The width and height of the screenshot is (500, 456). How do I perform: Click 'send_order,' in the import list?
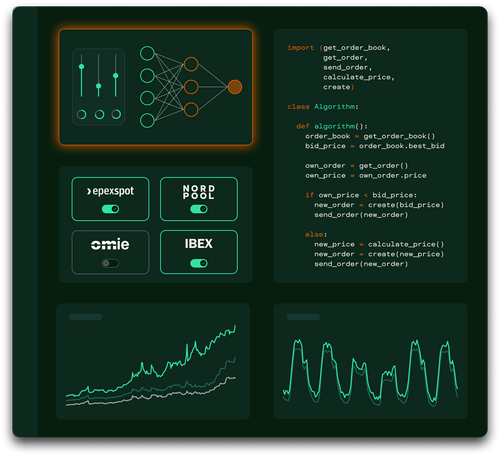click(347, 68)
